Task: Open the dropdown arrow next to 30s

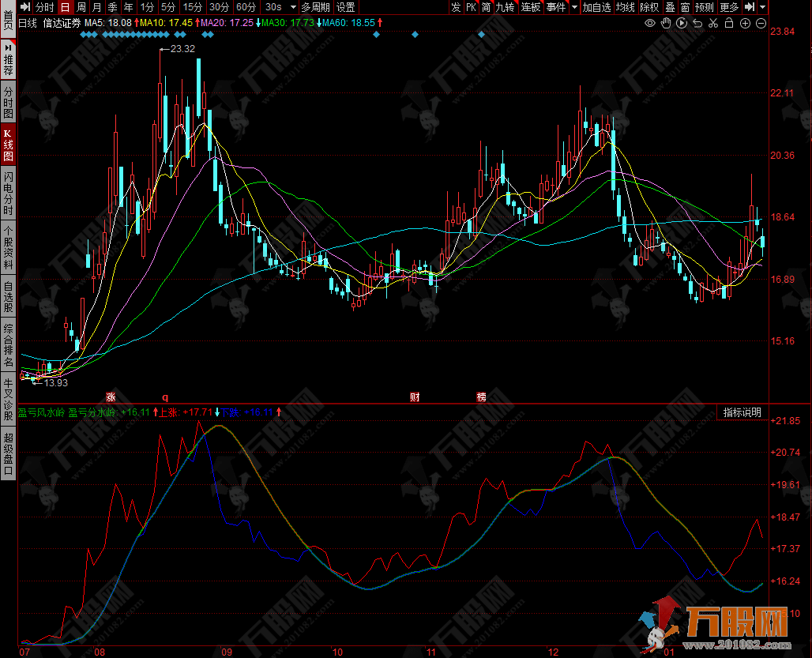Action: point(293,7)
